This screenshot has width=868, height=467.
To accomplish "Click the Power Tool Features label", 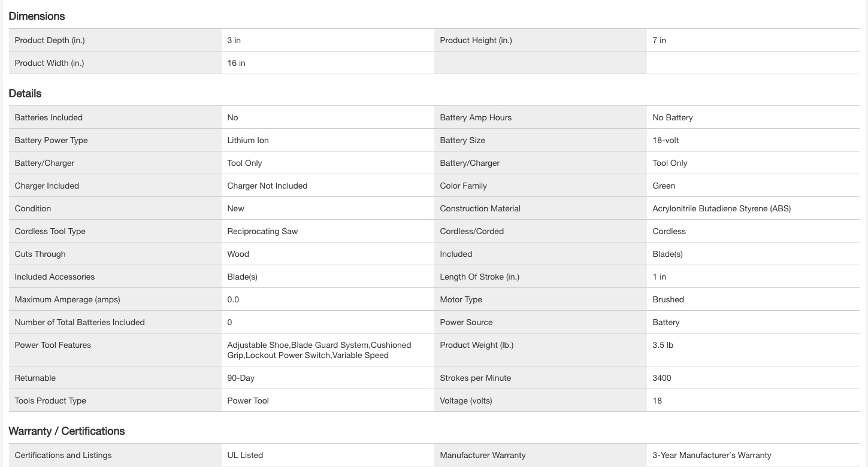I will click(x=53, y=345).
